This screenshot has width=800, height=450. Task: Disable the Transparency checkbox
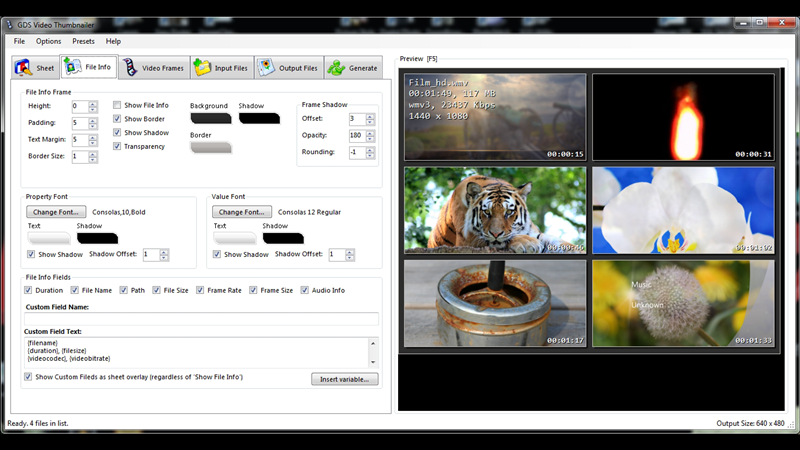117,146
